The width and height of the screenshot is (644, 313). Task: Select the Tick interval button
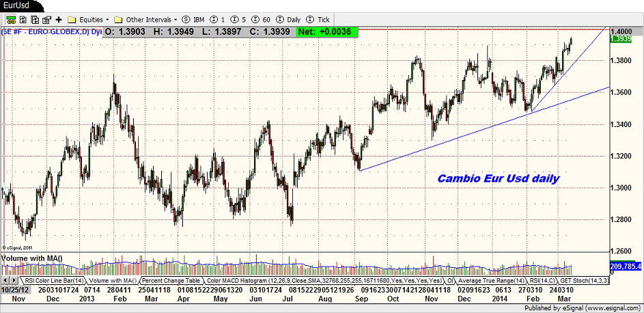pos(318,19)
